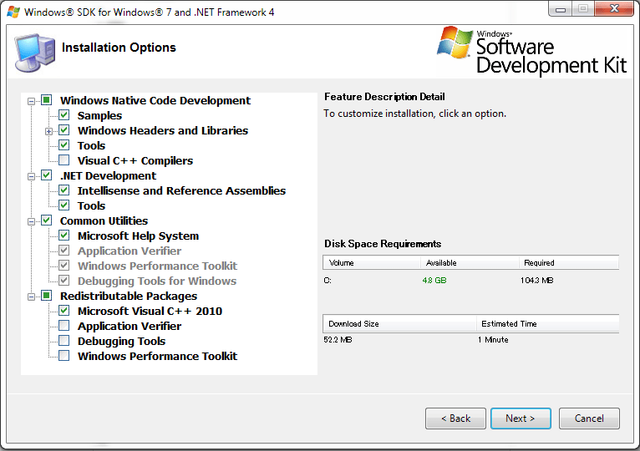Collapse the .NET Development node

[x=31, y=176]
